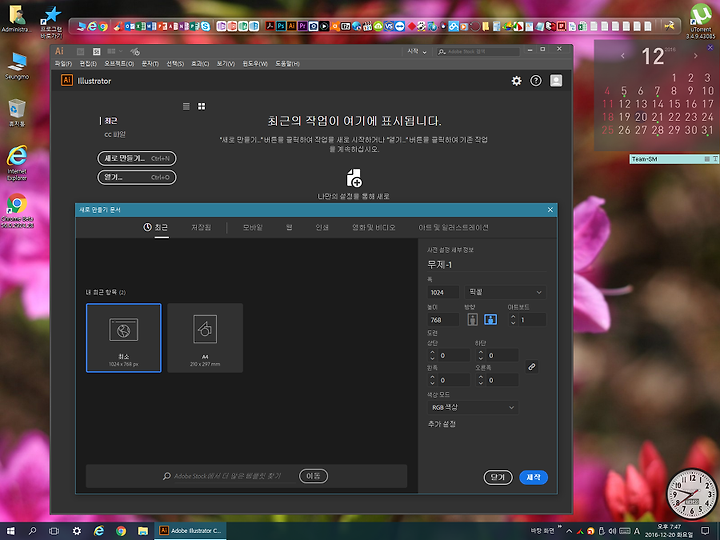The width and height of the screenshot is (720, 540).
Task: Open File Explorer from the taskbar
Action: pyautogui.click(x=143, y=531)
